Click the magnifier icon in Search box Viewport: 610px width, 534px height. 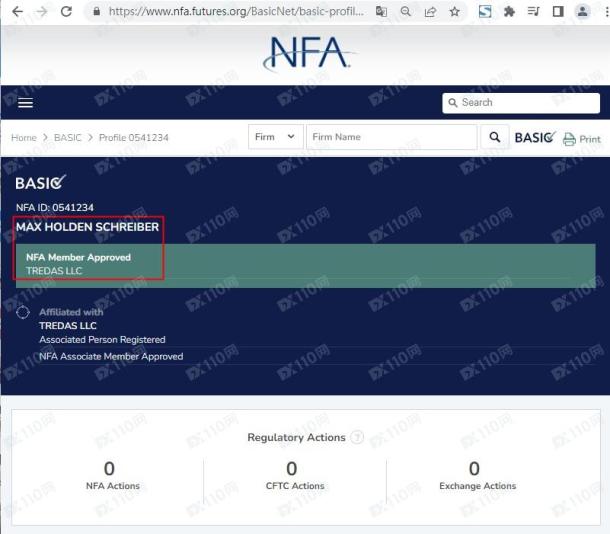pos(452,103)
